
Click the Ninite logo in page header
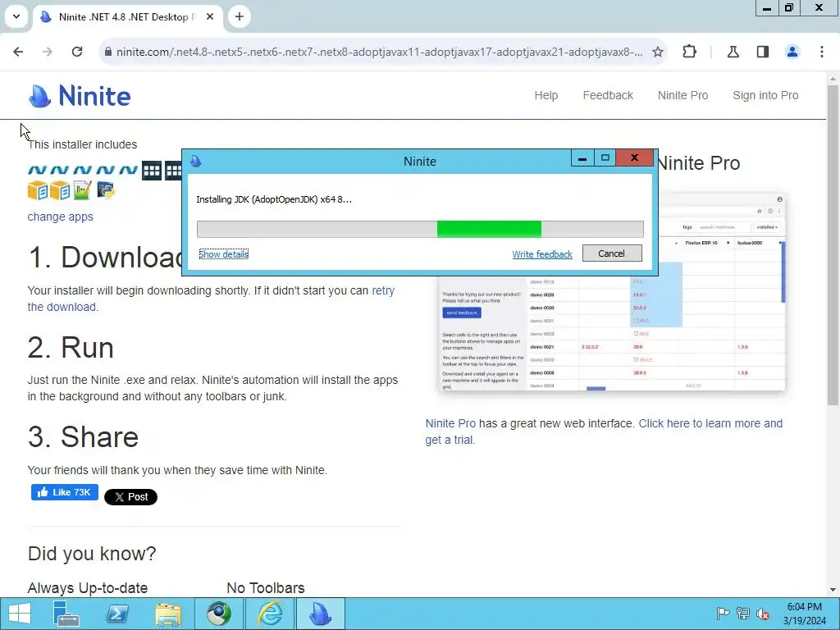80,96
